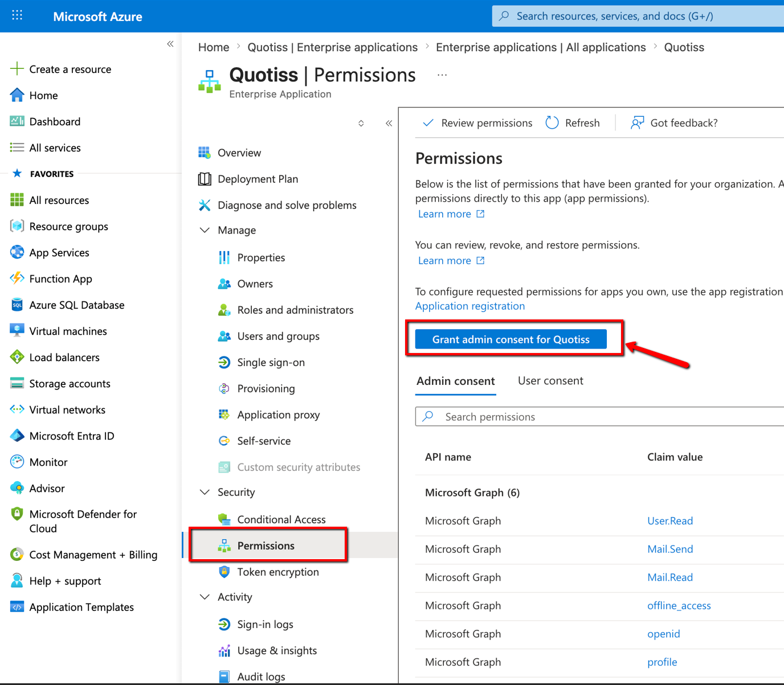
Task: Click the Microsoft Entra ID icon
Action: coord(17,436)
